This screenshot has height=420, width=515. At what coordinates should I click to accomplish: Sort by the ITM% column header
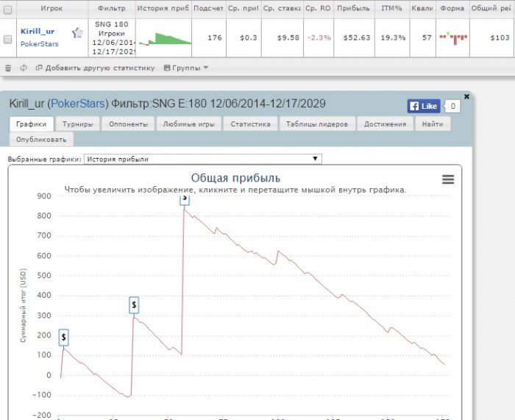coord(391,9)
